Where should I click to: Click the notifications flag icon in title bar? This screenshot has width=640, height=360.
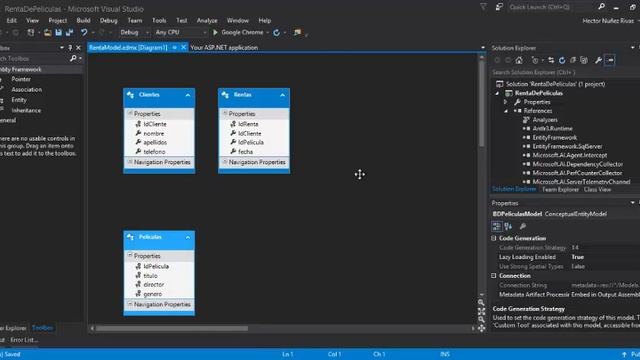coord(483,7)
